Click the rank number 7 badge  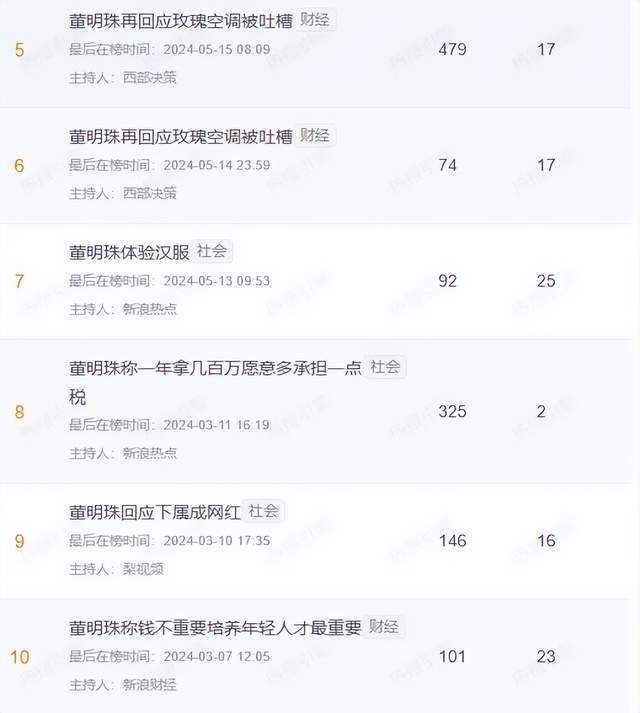click(19, 281)
